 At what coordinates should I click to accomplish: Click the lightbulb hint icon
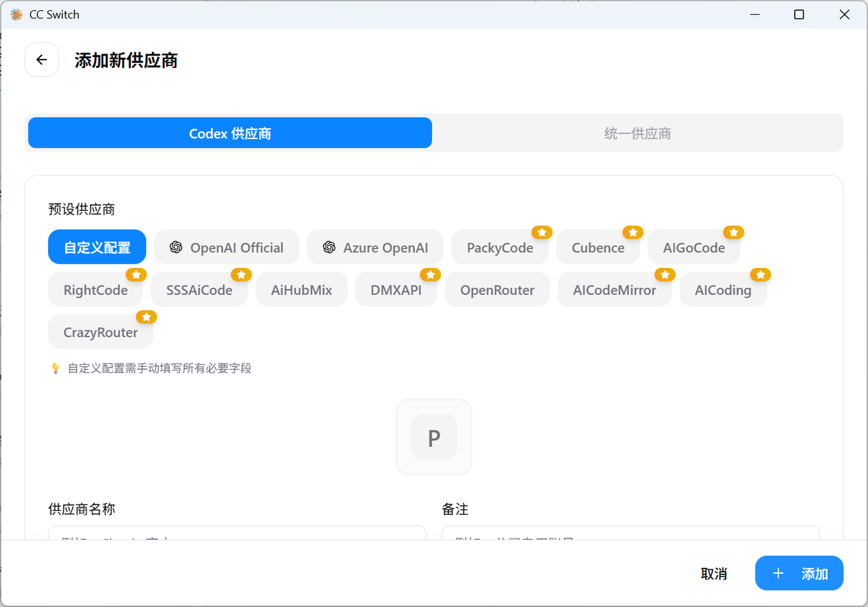(x=56, y=368)
